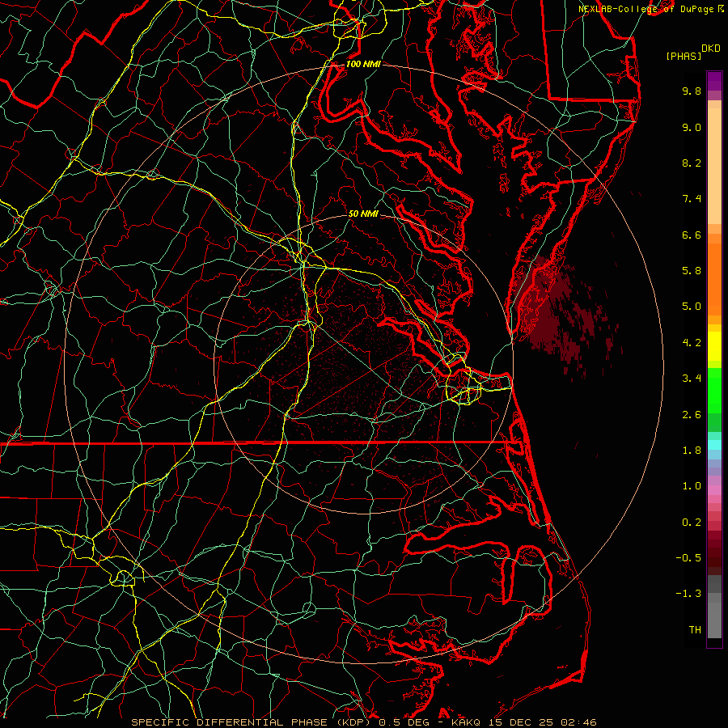Click the 3.4 scale value
This screenshot has width=728, height=728.
tap(692, 379)
